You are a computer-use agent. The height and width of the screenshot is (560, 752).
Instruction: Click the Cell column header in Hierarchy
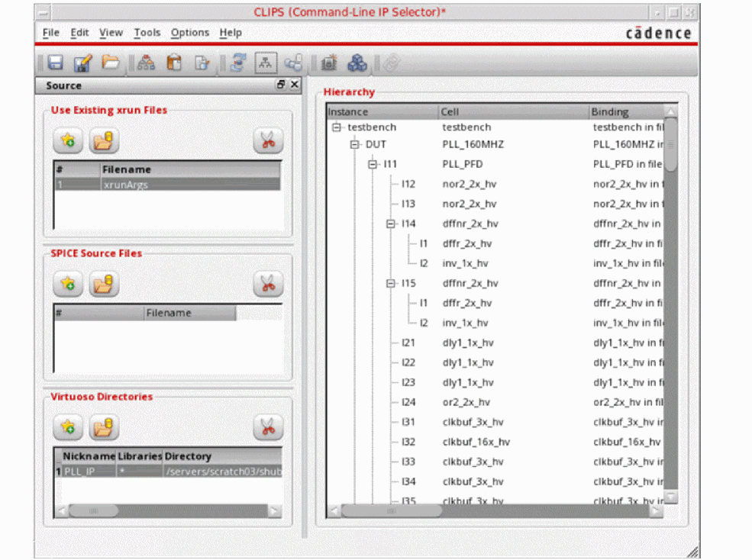[x=513, y=112]
